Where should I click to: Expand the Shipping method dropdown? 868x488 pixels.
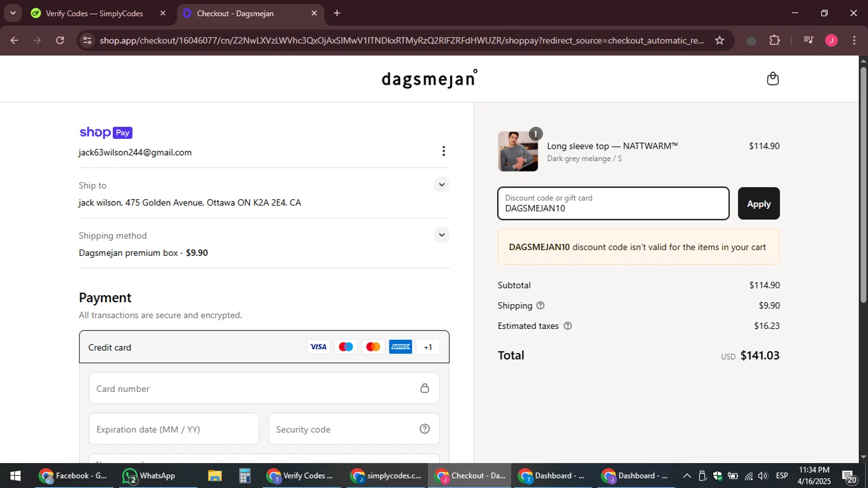(x=442, y=235)
